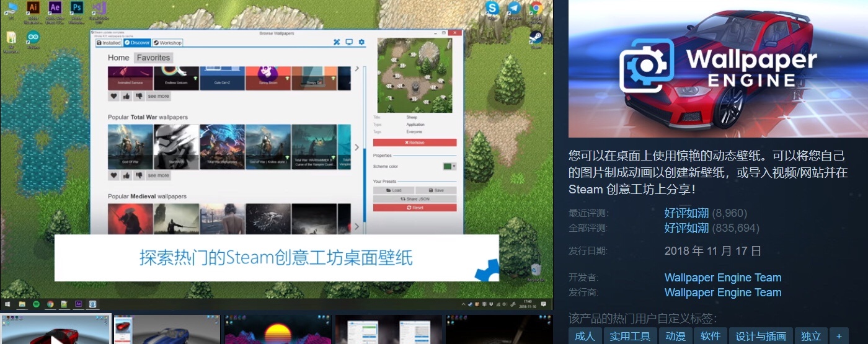
Task: Advance the top wallpaper row with right chevron
Action: 356,69
